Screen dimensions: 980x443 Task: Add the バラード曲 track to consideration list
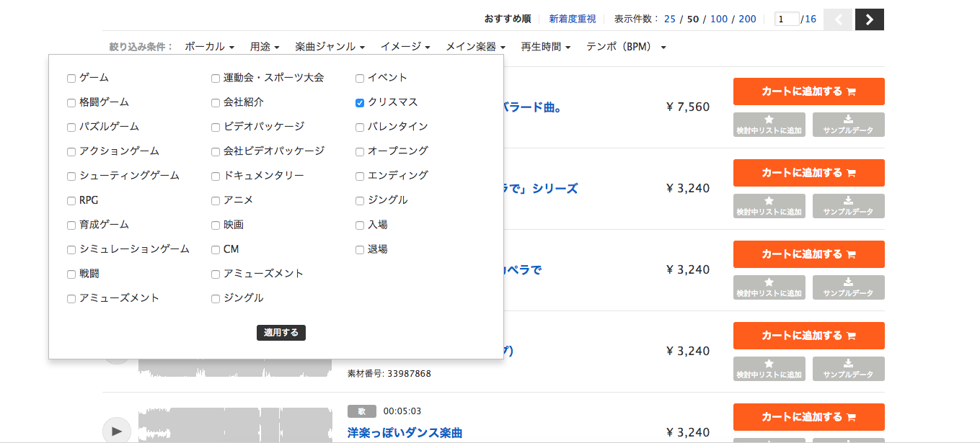769,125
